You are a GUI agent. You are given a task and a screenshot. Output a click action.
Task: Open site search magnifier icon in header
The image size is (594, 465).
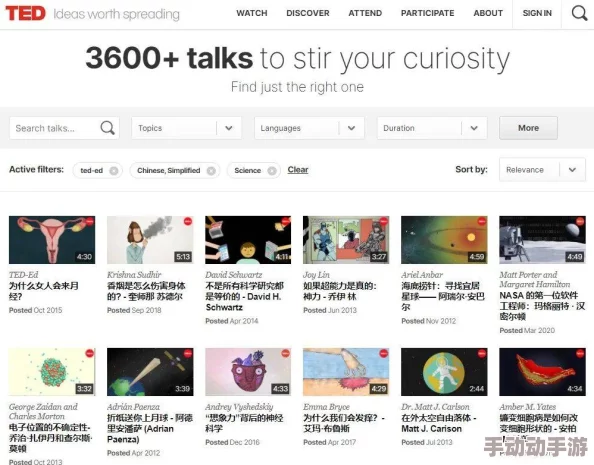point(579,13)
